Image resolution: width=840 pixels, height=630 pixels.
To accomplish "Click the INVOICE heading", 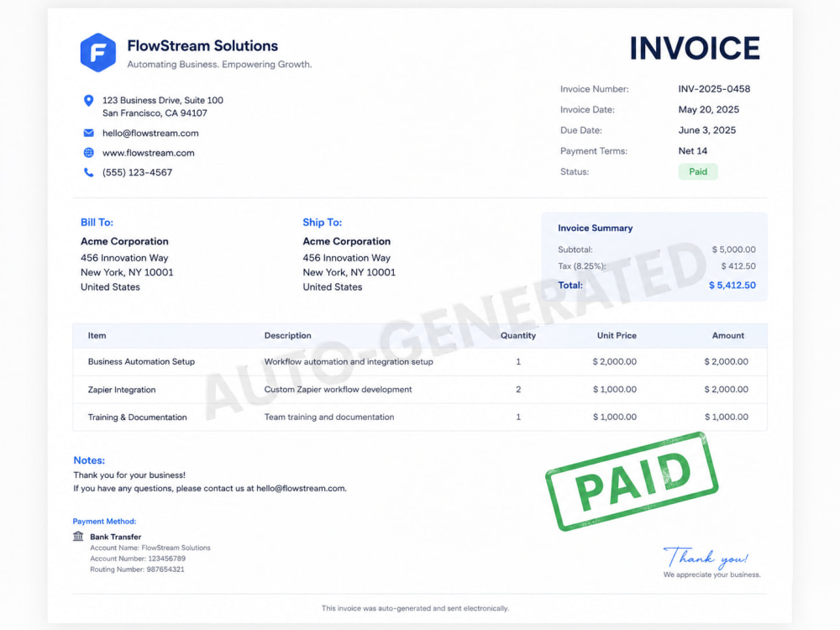I will click(695, 48).
